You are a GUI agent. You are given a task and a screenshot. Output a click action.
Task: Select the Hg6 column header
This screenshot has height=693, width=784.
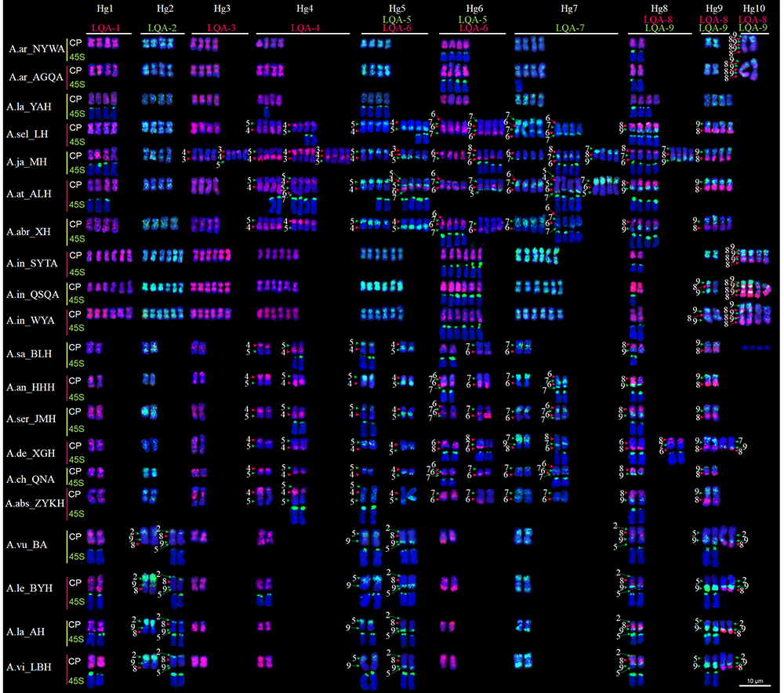(x=474, y=9)
